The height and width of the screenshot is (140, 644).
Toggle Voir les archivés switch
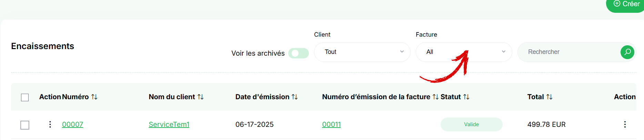pyautogui.click(x=299, y=53)
